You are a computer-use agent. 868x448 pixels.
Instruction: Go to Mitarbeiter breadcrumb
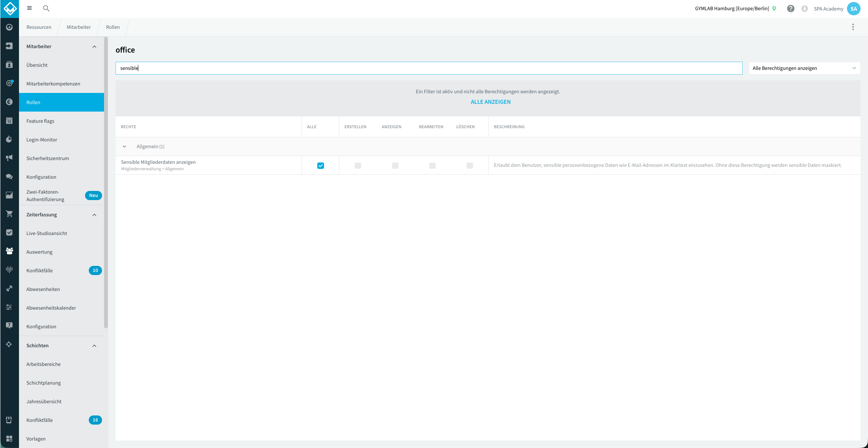point(79,27)
